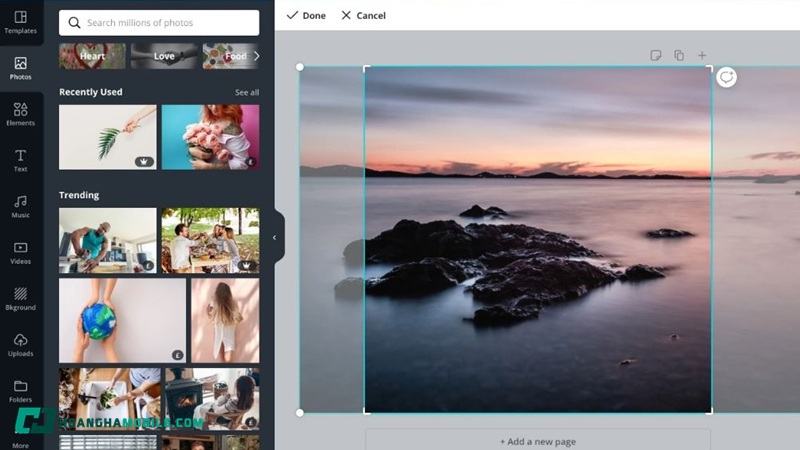Click the duplicate page icon above canvas
This screenshot has height=450, width=800.
coord(679,56)
